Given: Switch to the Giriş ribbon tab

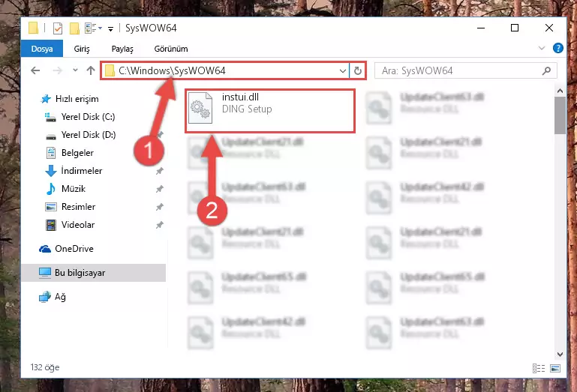Looking at the screenshot, I should pos(82,49).
